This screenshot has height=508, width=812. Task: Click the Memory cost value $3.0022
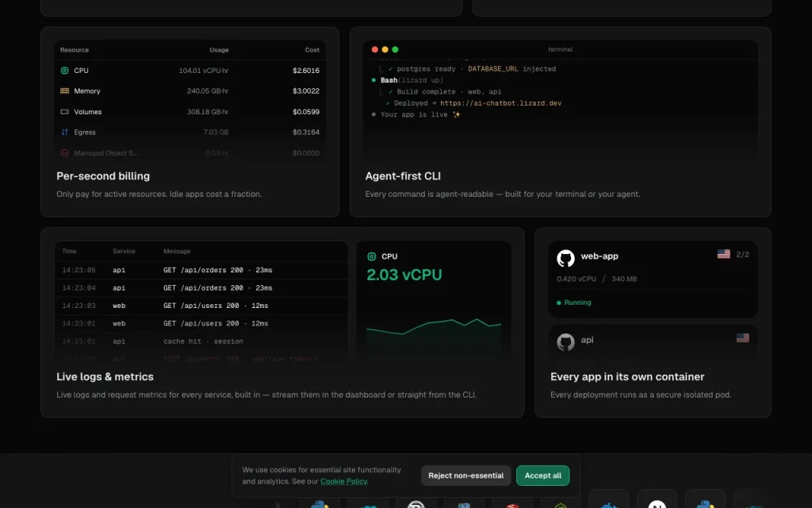[x=306, y=90]
